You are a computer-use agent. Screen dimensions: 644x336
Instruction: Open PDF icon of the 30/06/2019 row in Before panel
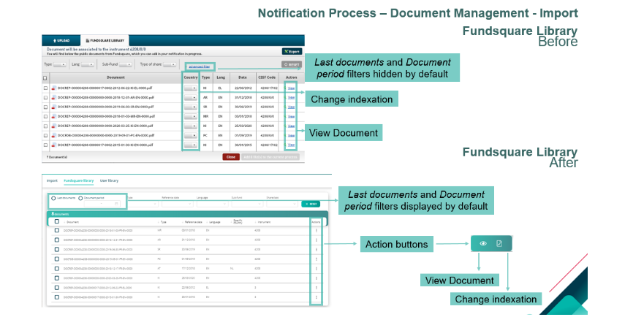pyautogui.click(x=54, y=107)
